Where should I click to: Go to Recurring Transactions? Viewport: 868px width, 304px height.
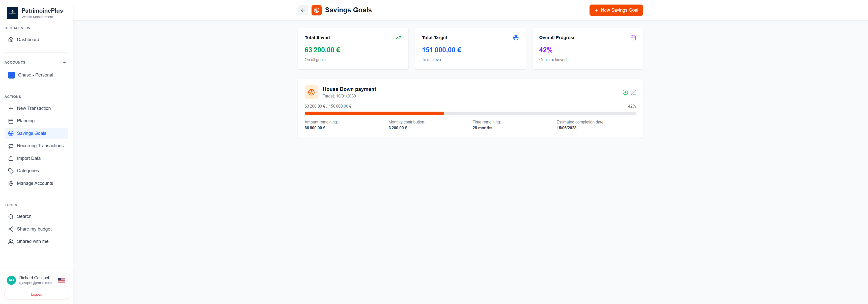pos(40,146)
